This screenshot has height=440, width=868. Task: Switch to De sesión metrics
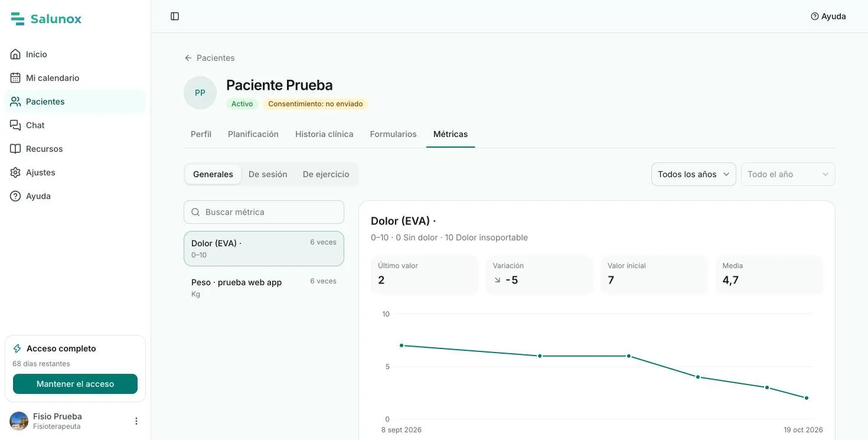(x=268, y=174)
